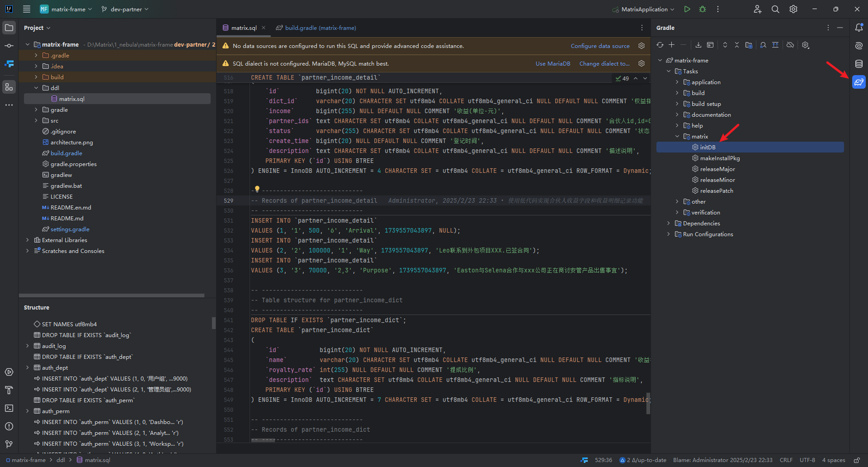Screen dimensions: 868x467
Task: Reload all Gradle projects
Action: [660, 45]
